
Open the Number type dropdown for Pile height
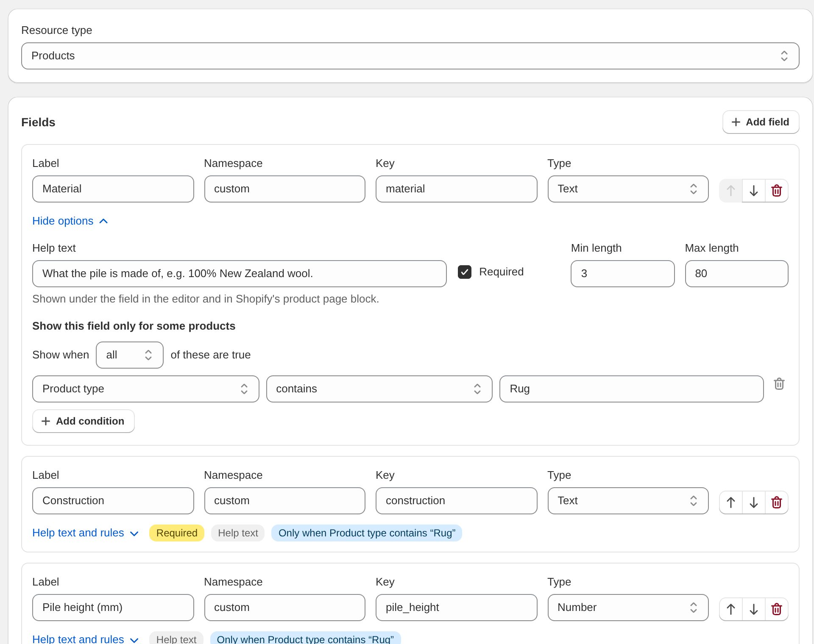pyautogui.click(x=628, y=608)
